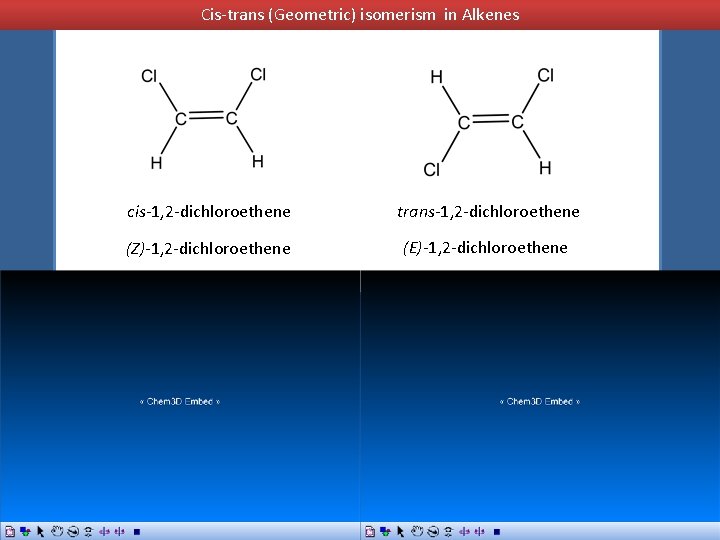The image size is (720, 540).
Task: Click display mode icon in left Chem3D toolbar
Action: pos(25,531)
